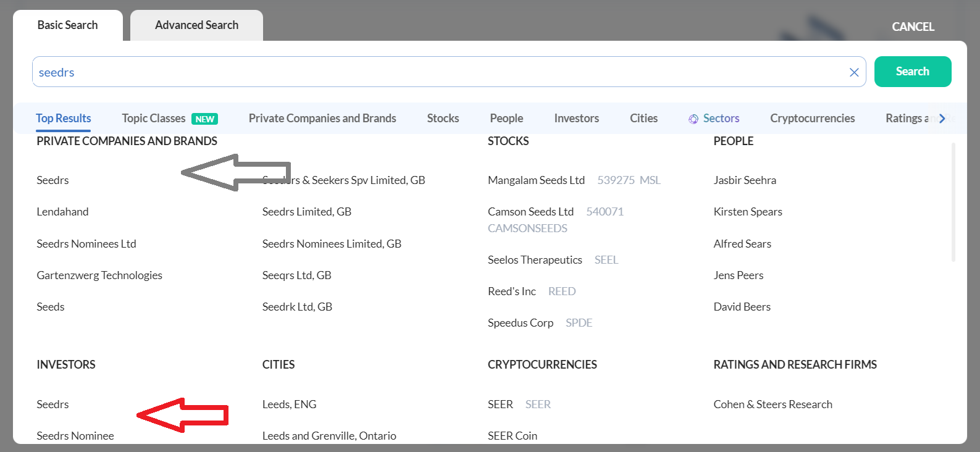The image size is (980, 452).
Task: Click the results vertical scrollbar
Action: (x=953, y=202)
